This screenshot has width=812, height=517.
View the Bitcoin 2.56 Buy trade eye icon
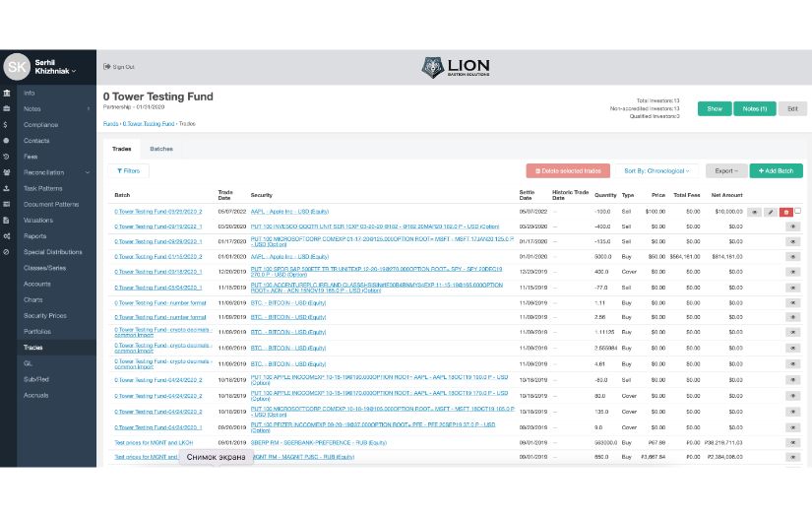click(x=793, y=317)
